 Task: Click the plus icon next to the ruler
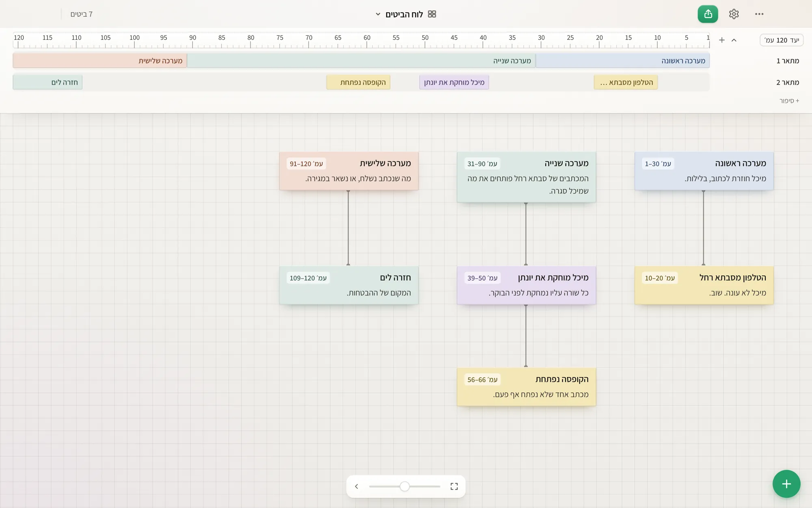(722, 40)
